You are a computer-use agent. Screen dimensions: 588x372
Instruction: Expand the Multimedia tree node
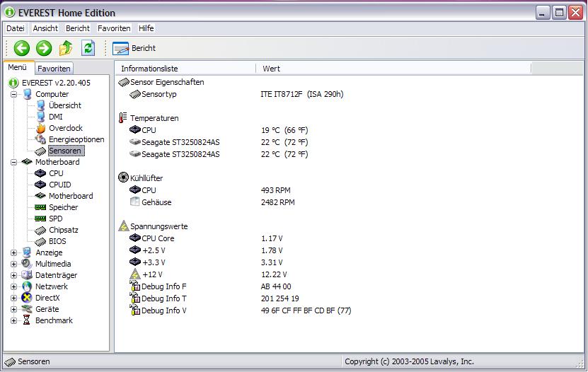(14, 264)
